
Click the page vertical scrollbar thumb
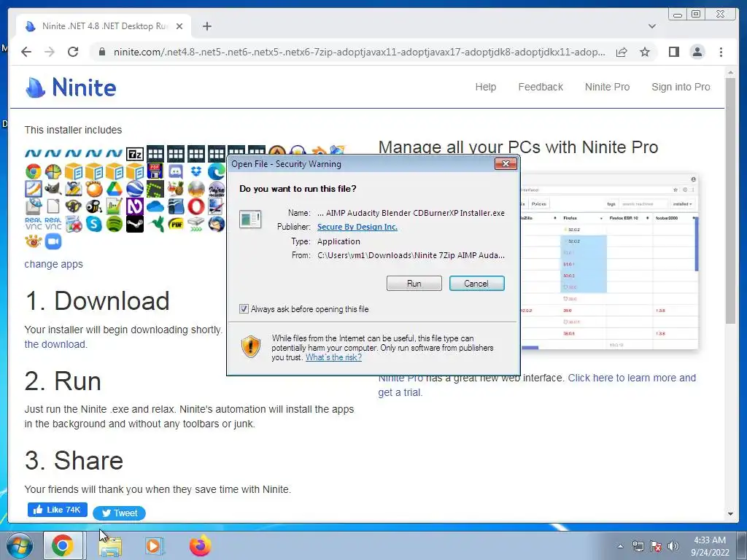click(x=730, y=200)
